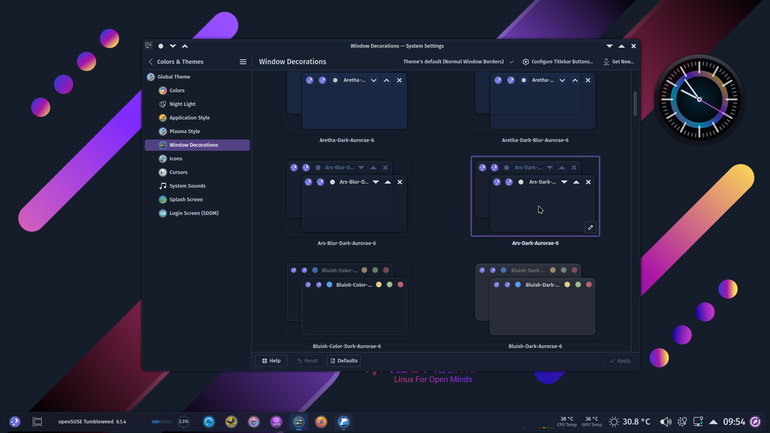Open the Cursors settings page
The width and height of the screenshot is (770, 433).
tap(179, 172)
